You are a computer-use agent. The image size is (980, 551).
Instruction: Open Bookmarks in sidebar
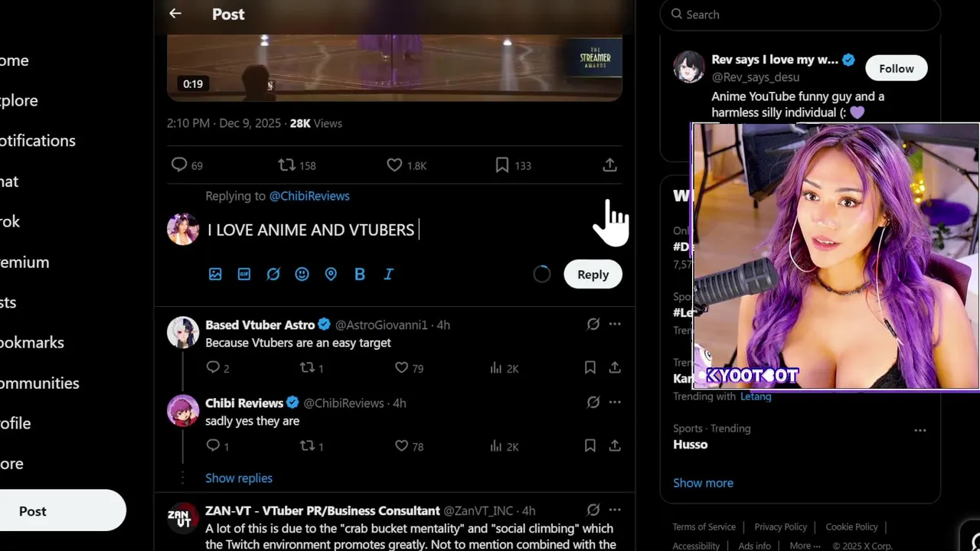(x=32, y=343)
